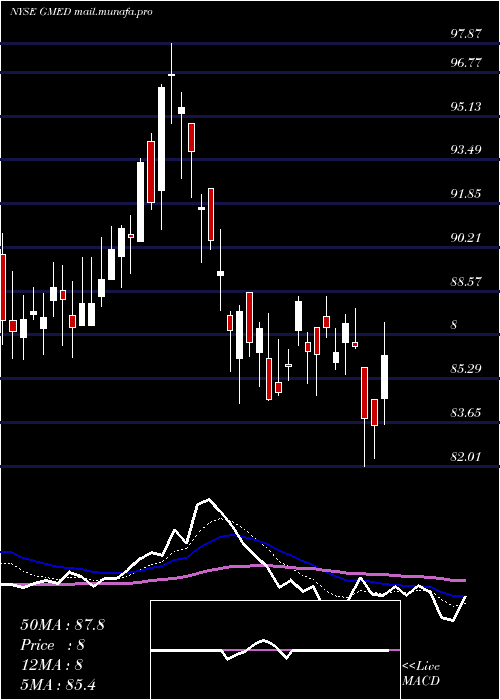Click the 50MA : 87.8 reading
Screen dimensions: 500x700
pos(62,625)
